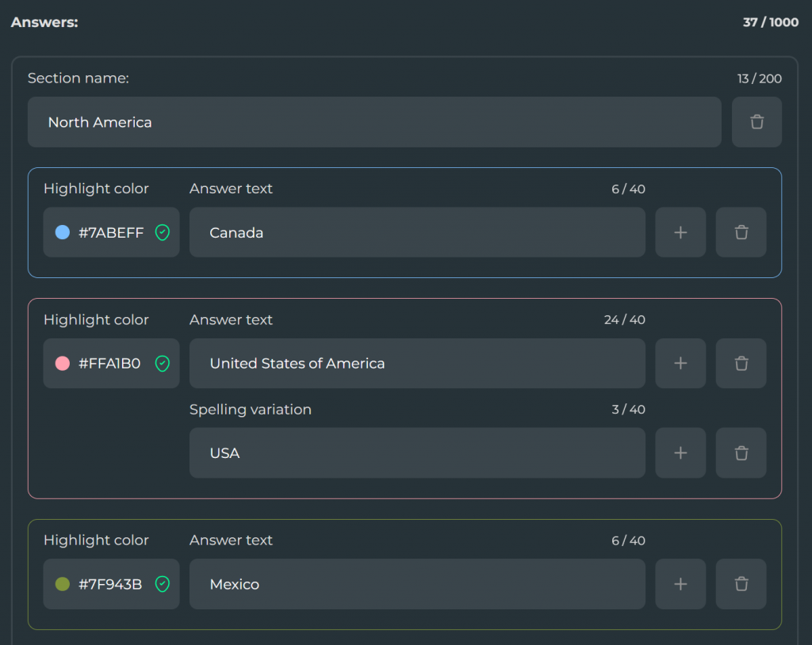
Task: Click into the USA spelling variation field
Action: 416,452
